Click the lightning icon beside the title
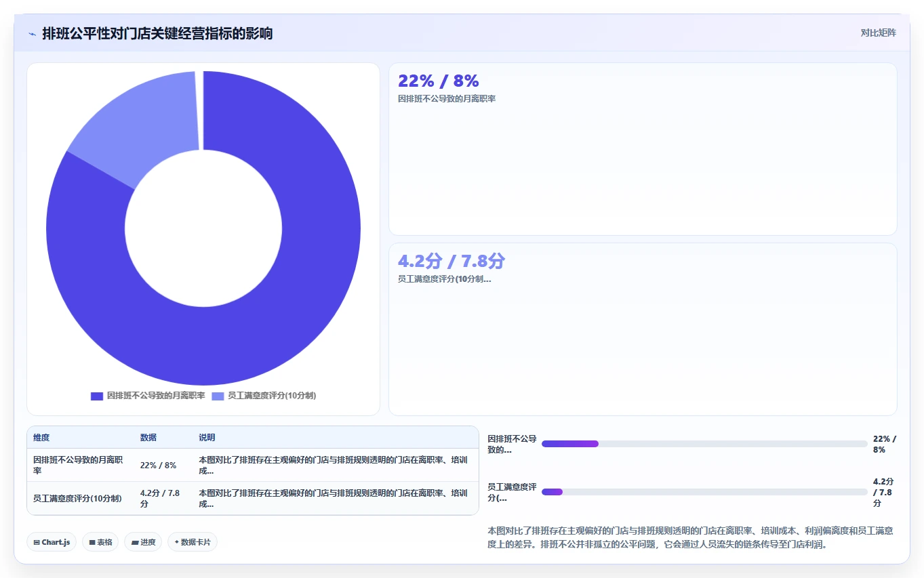The width and height of the screenshot is (924, 578). [32, 33]
